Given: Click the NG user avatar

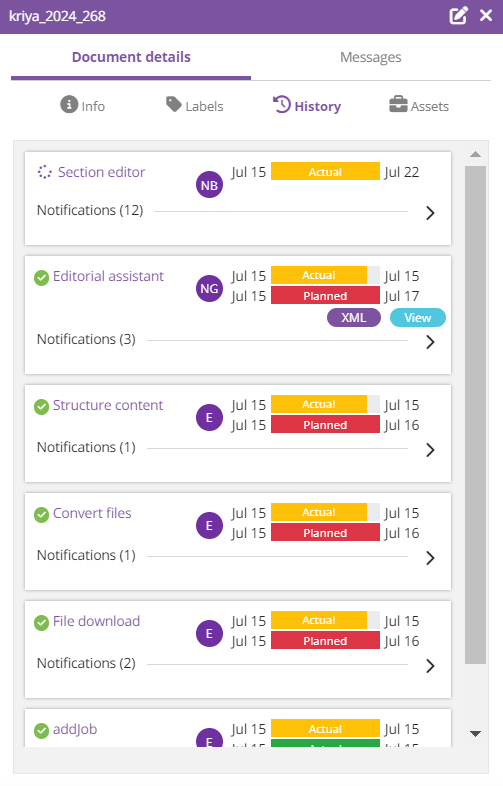Looking at the screenshot, I should click(x=209, y=288).
